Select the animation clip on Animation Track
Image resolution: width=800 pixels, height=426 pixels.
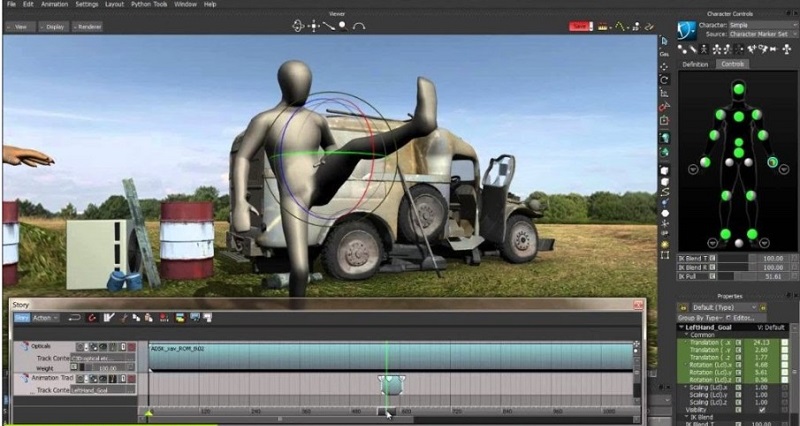(x=392, y=385)
